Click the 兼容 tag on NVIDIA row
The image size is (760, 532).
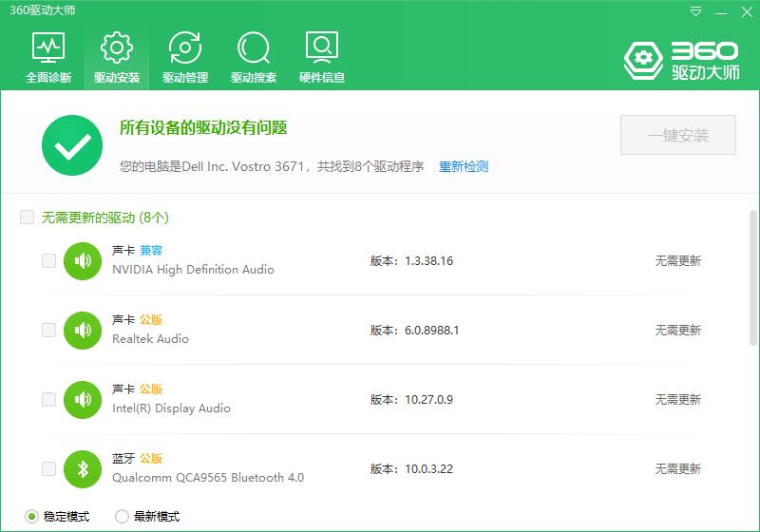tap(151, 251)
